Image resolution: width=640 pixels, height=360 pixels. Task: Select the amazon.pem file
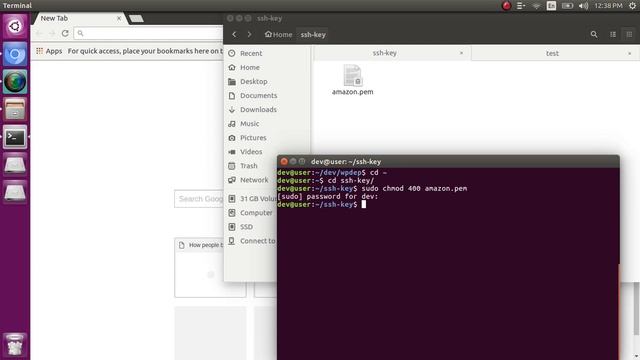tap(353, 80)
